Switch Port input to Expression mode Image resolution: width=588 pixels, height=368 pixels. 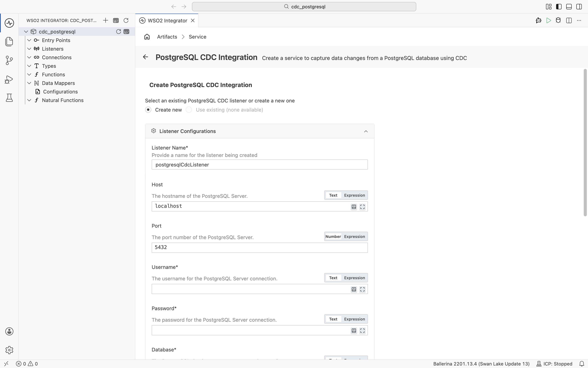(354, 237)
